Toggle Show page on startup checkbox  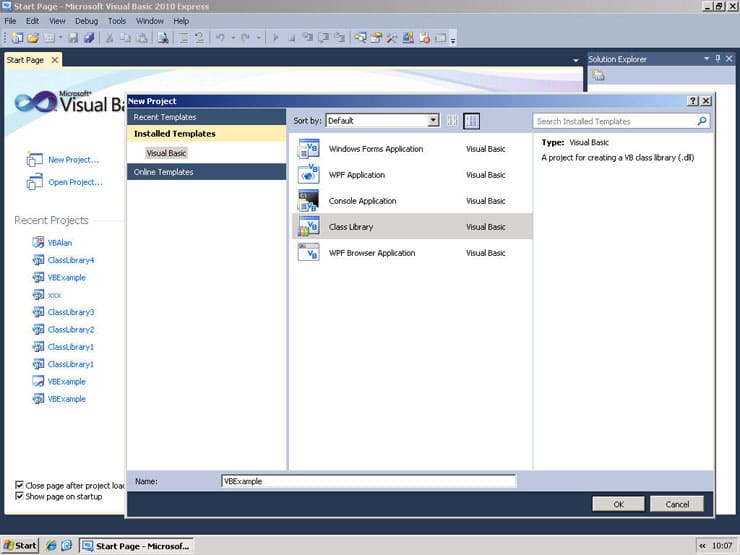19,496
